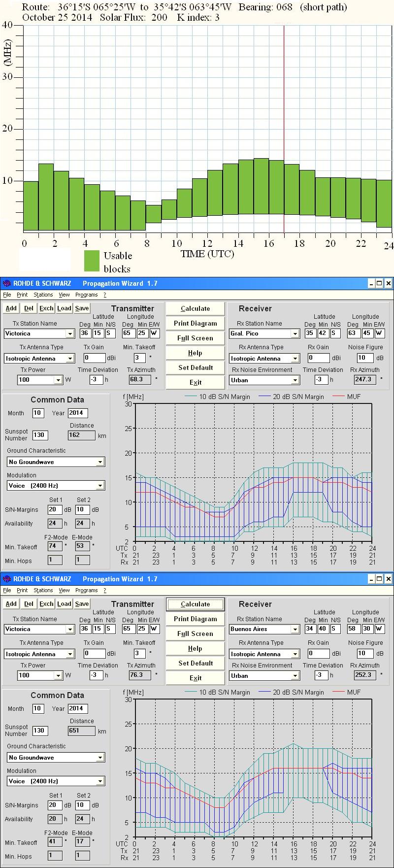The height and width of the screenshot is (868, 394).
Task: Click Calculate in the Gral. Pico window
Action: tap(195, 308)
